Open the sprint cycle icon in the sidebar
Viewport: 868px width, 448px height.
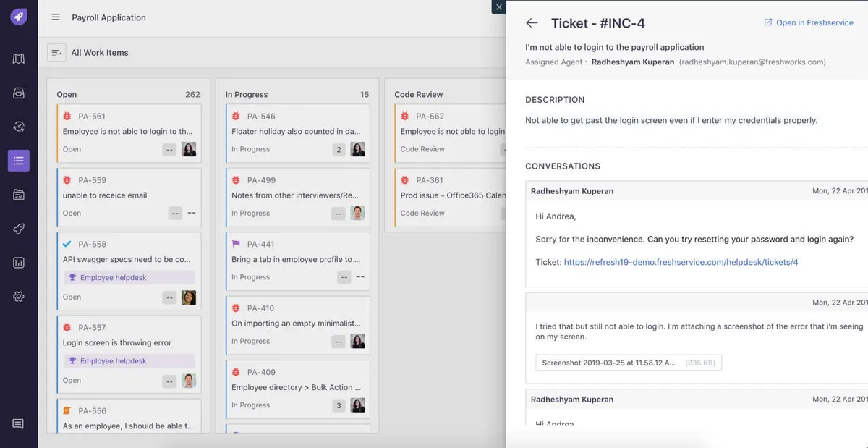click(x=19, y=127)
